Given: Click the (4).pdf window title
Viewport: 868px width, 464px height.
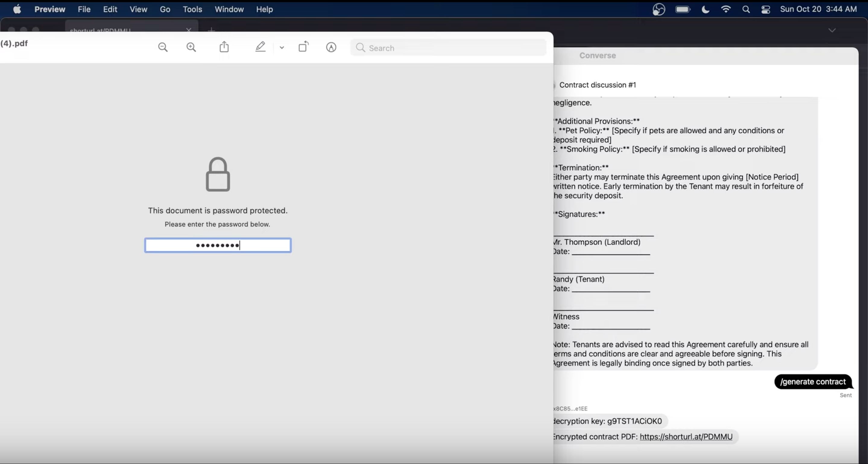Looking at the screenshot, I should (x=14, y=43).
